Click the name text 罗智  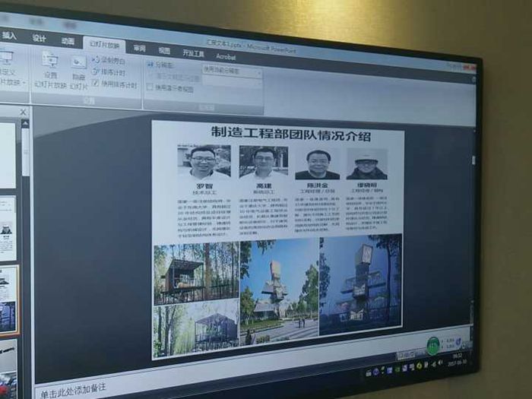204,186
